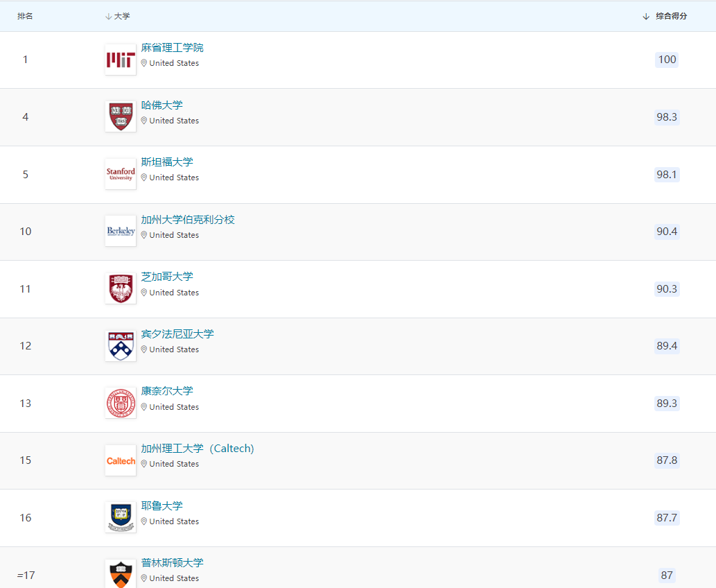Open the 斯坦福大学 link
Screen dimensions: 716x588
click(167, 162)
